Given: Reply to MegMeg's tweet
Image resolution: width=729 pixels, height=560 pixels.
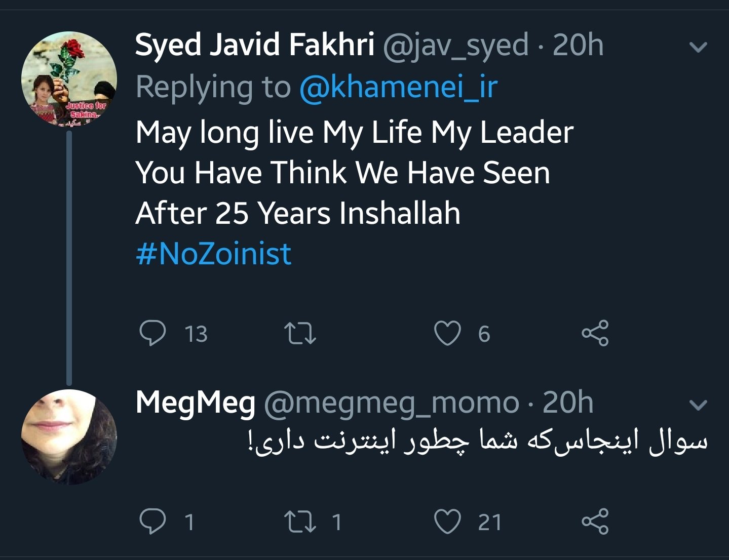Looking at the screenshot, I should pyautogui.click(x=152, y=522).
